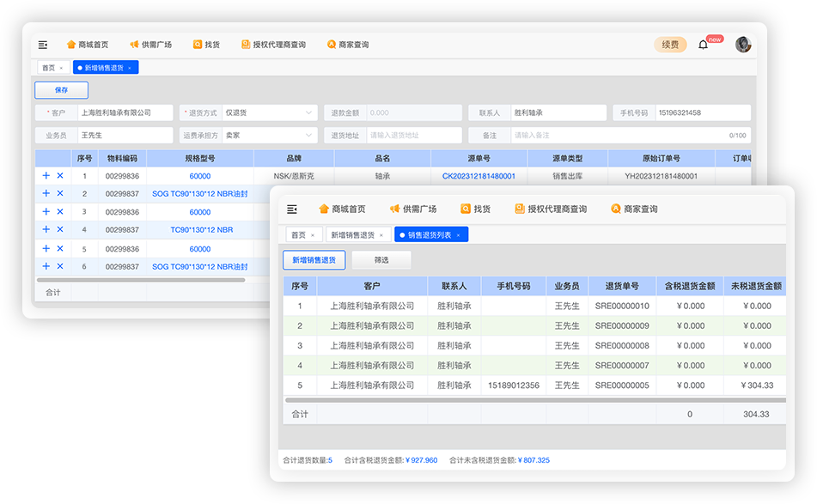Click the 退货单号 column header
Viewport: 817px width, 504px height.
(622, 286)
